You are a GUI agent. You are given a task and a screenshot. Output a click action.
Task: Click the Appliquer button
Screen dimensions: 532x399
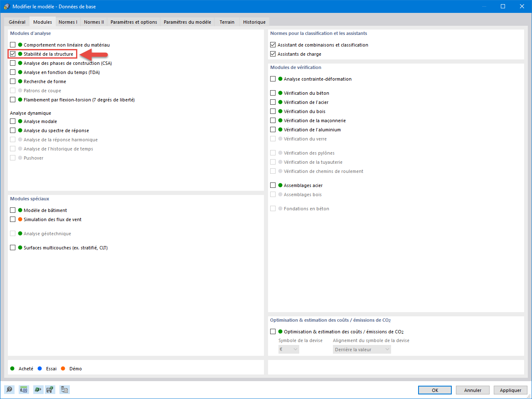[510, 390]
